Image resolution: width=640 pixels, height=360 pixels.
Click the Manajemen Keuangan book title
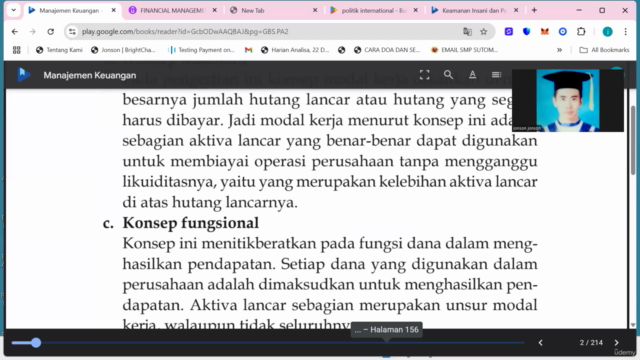click(x=90, y=75)
